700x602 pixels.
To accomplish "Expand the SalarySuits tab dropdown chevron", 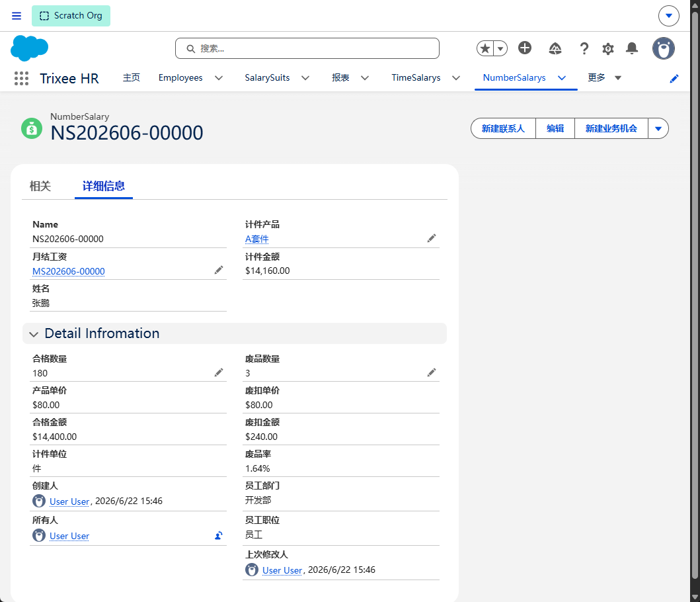I will (305, 78).
